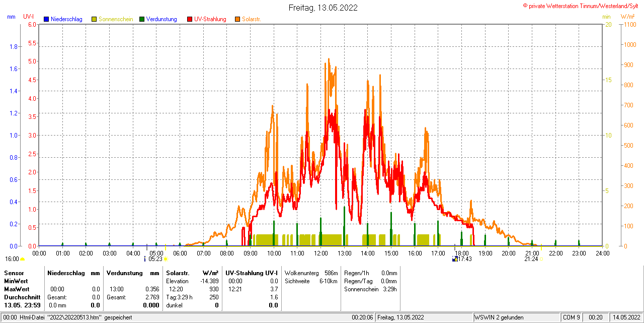Click the Elevation value -14.389
This screenshot has height=323, width=644.
[x=209, y=281]
